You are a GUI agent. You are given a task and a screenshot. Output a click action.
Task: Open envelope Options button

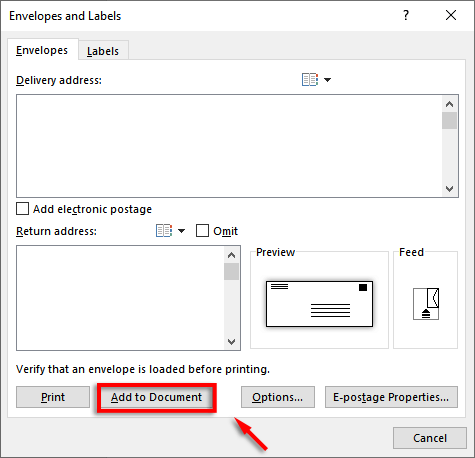click(278, 397)
